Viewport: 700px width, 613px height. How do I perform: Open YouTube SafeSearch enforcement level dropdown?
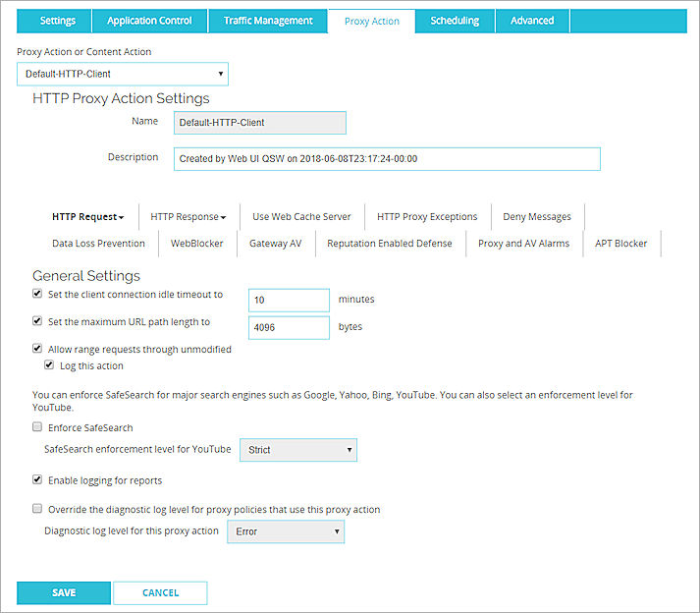pos(298,450)
